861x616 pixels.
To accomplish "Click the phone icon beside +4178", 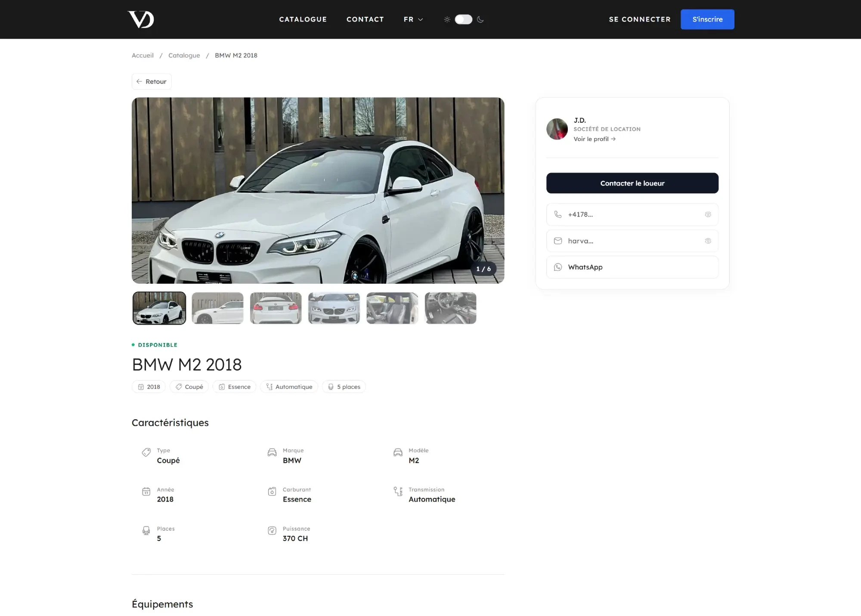I will click(x=558, y=214).
